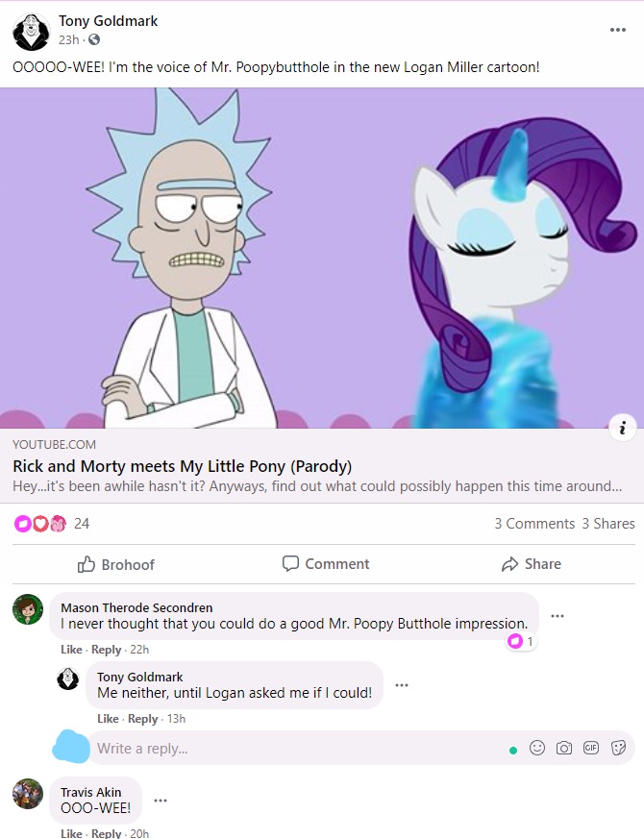
Task: Reply to Mason's comment
Action: 106,650
